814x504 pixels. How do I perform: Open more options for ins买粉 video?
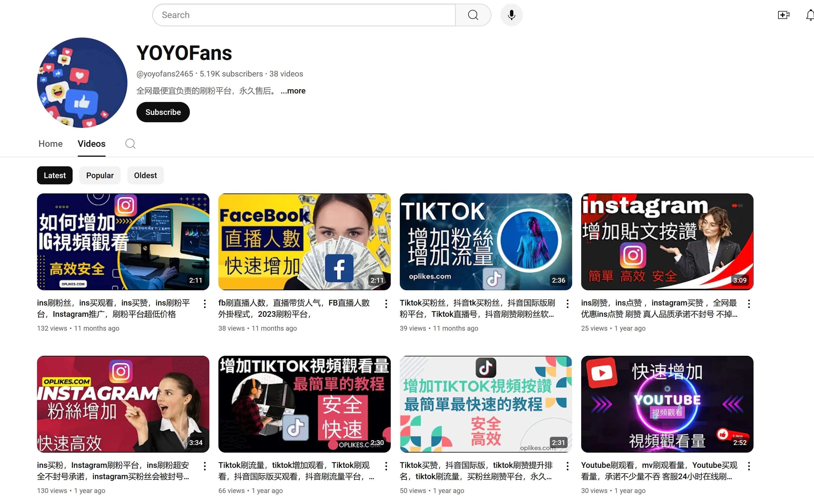click(204, 466)
